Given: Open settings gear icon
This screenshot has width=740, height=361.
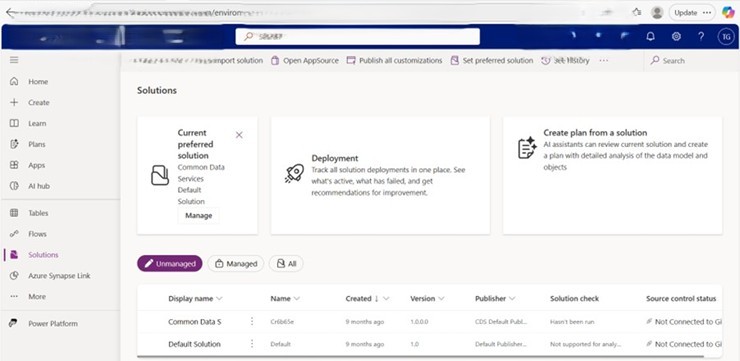Looking at the screenshot, I should click(676, 36).
